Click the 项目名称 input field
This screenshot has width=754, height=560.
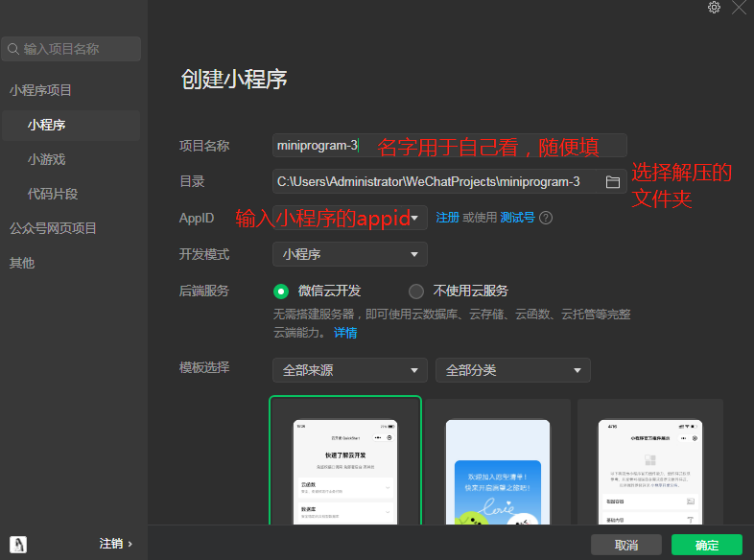pyautogui.click(x=450, y=145)
